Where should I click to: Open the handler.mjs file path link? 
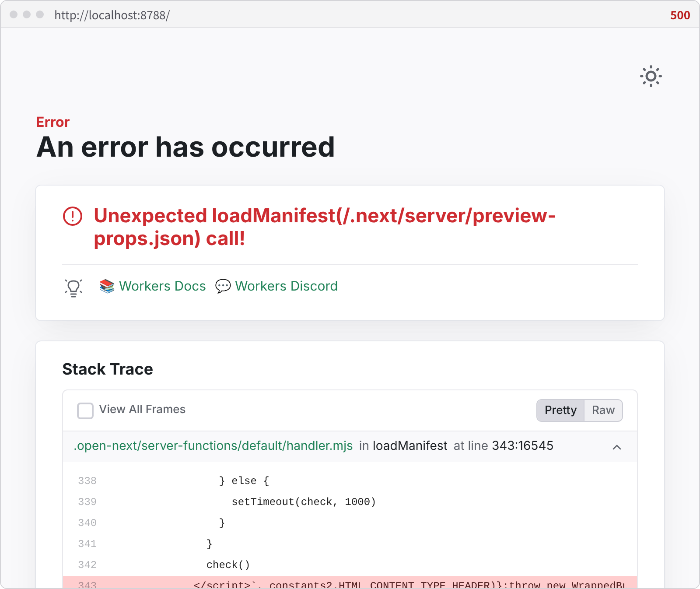[213, 445]
